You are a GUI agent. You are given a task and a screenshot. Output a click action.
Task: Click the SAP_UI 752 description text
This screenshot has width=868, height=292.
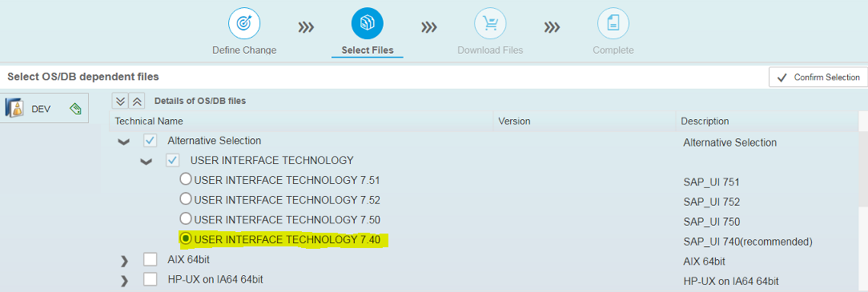click(711, 202)
